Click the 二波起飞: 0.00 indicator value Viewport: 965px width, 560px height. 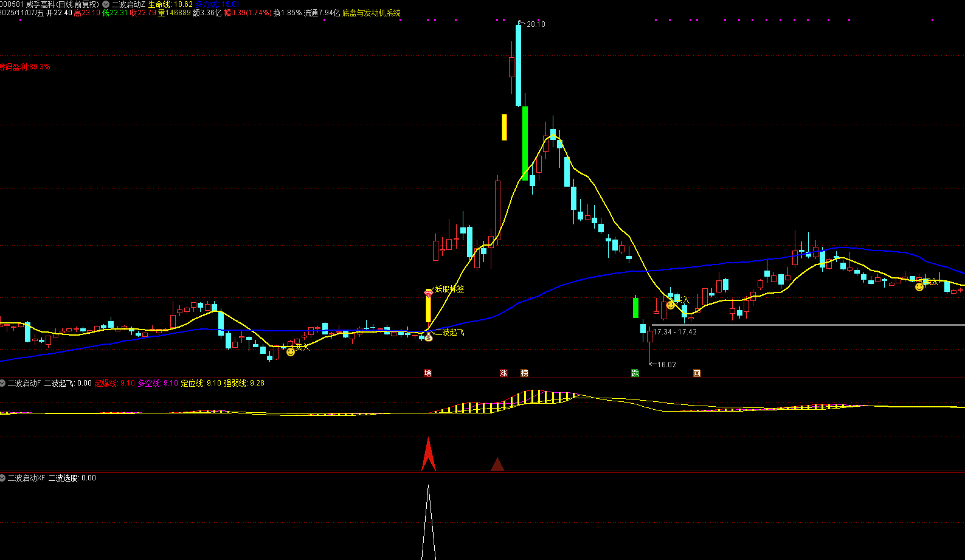coord(68,383)
